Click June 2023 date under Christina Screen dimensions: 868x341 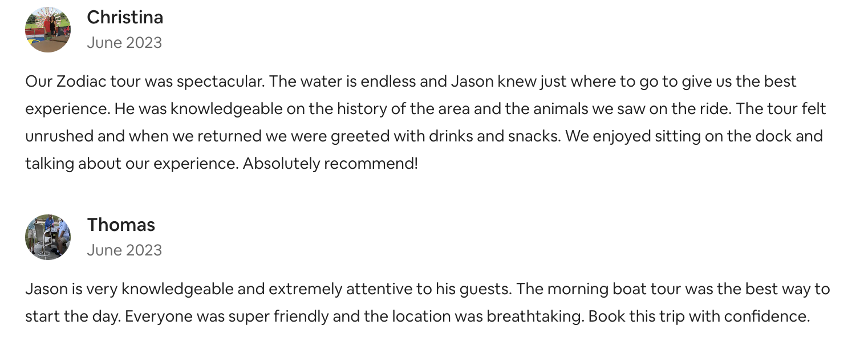[124, 43]
